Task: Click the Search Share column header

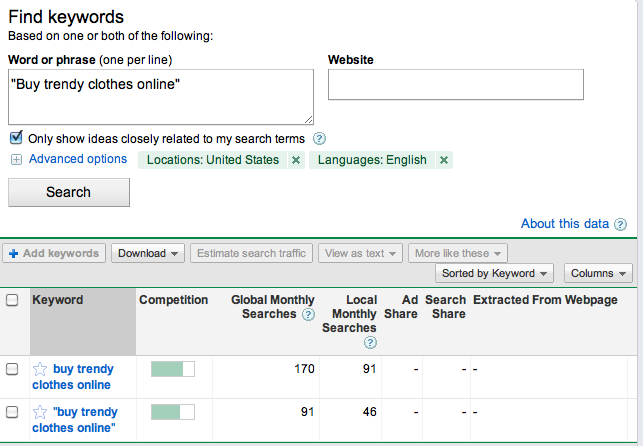Action: 445,307
